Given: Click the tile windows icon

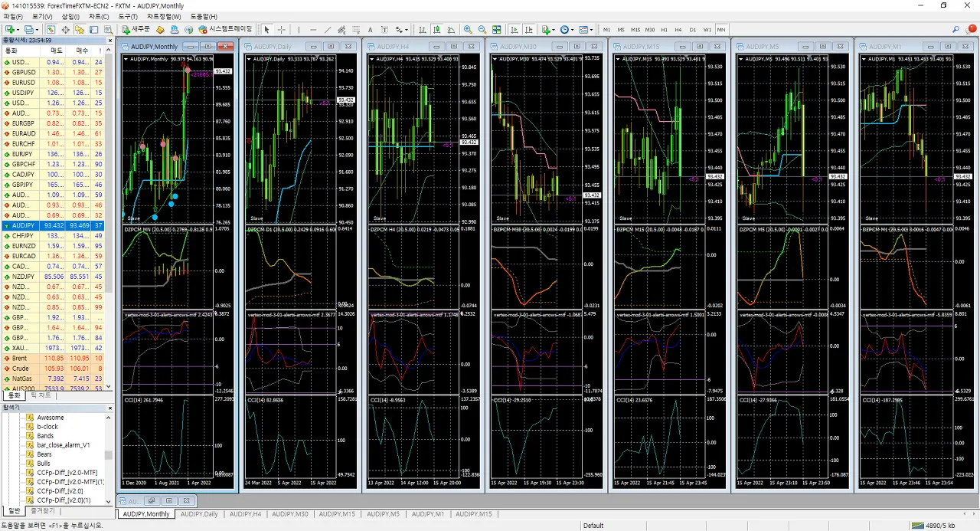Looking at the screenshot, I should tap(497, 29).
